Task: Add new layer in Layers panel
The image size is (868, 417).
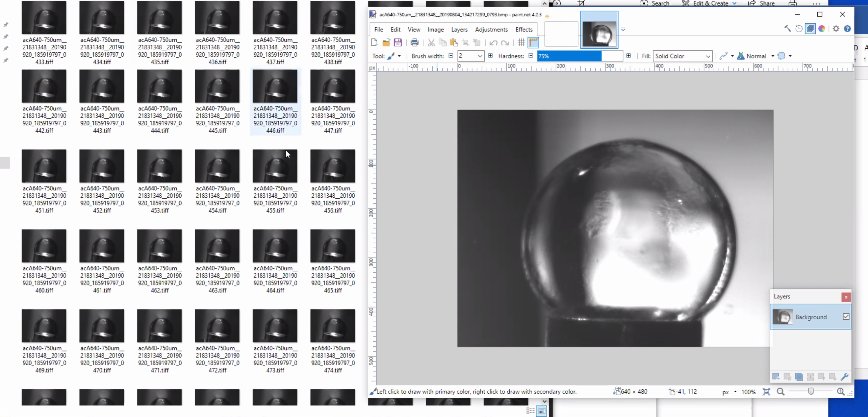Action: click(776, 377)
